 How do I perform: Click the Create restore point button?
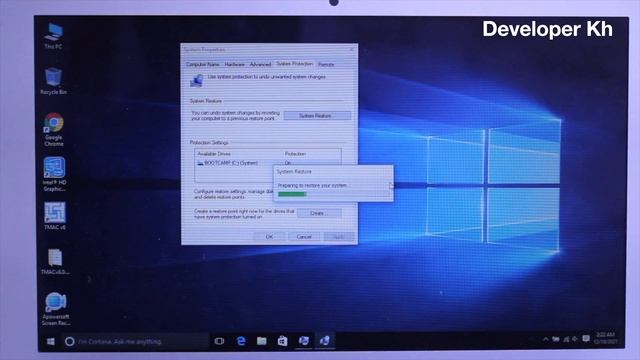(319, 213)
